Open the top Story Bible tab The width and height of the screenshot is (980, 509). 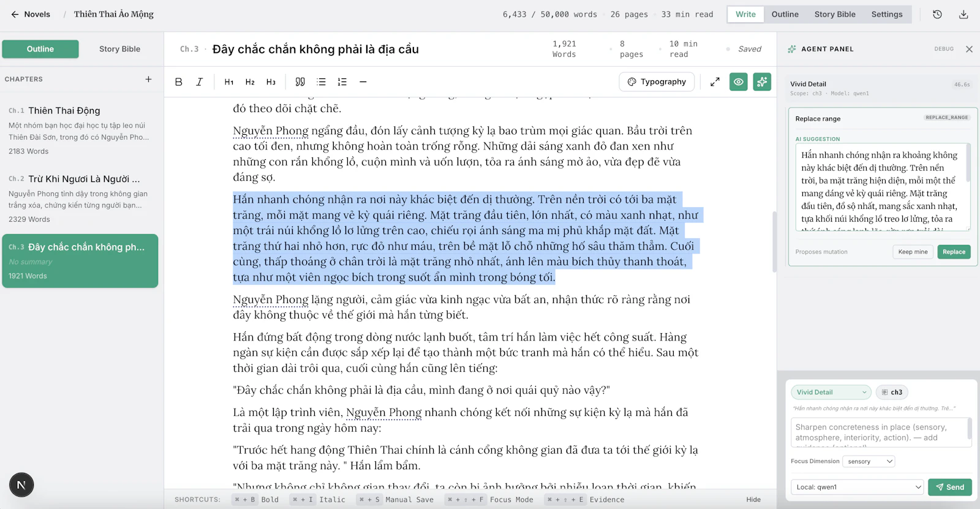835,14
